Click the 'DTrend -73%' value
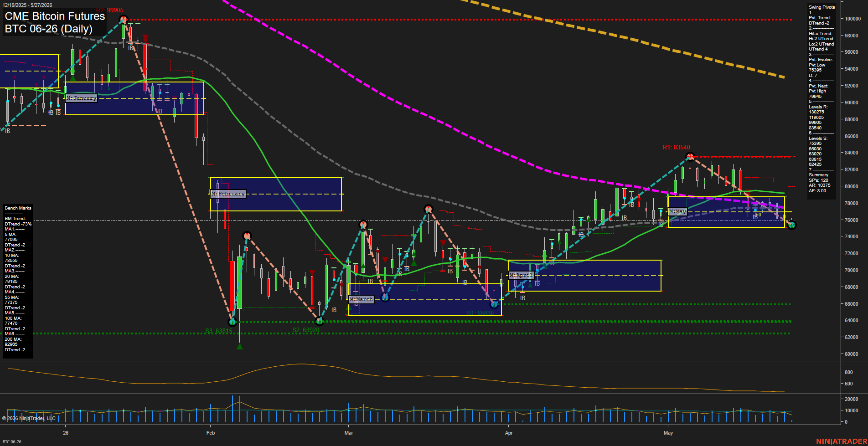The image size is (868, 446). point(18,224)
